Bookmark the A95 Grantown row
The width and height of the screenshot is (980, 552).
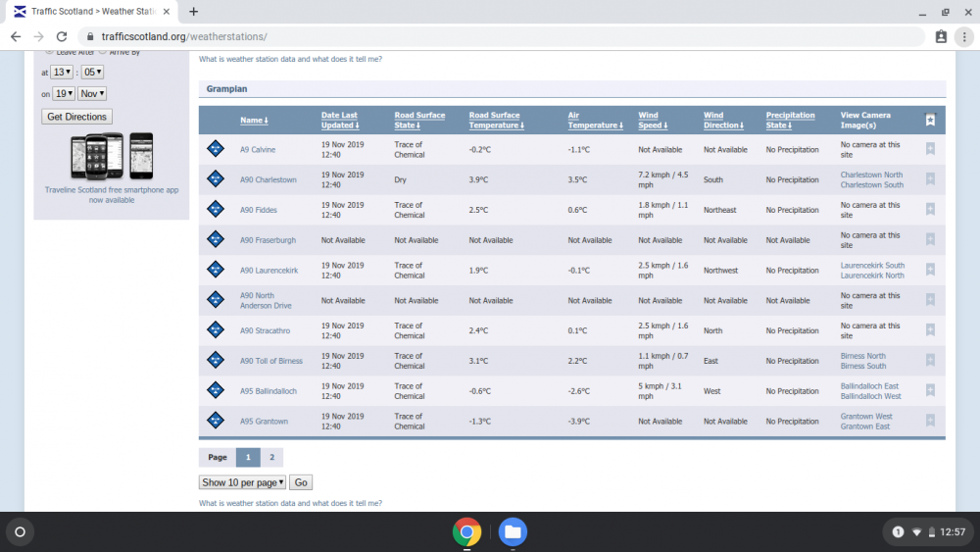click(930, 420)
